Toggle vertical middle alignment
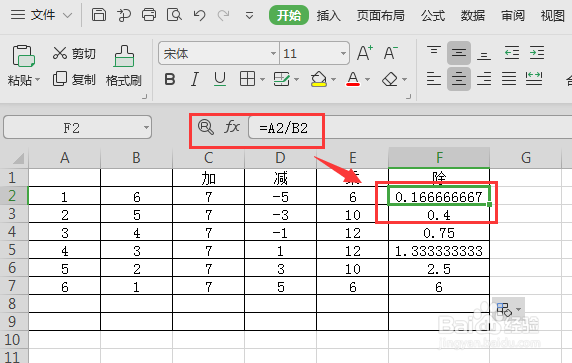 click(459, 53)
